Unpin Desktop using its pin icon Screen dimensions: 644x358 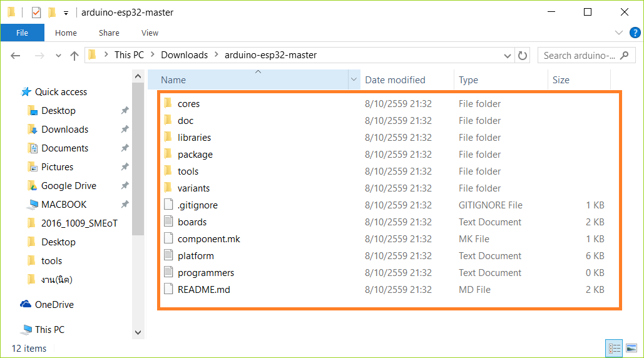(x=125, y=110)
